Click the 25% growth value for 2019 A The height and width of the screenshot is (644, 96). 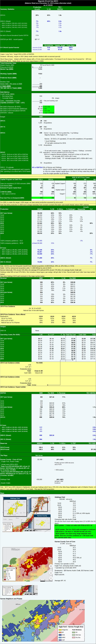click(x=37, y=15)
